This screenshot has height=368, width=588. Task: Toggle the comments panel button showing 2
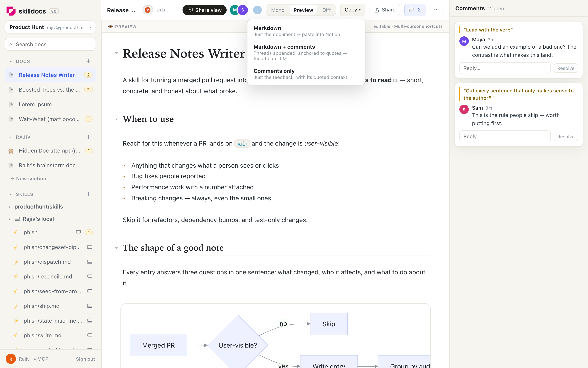[414, 10]
